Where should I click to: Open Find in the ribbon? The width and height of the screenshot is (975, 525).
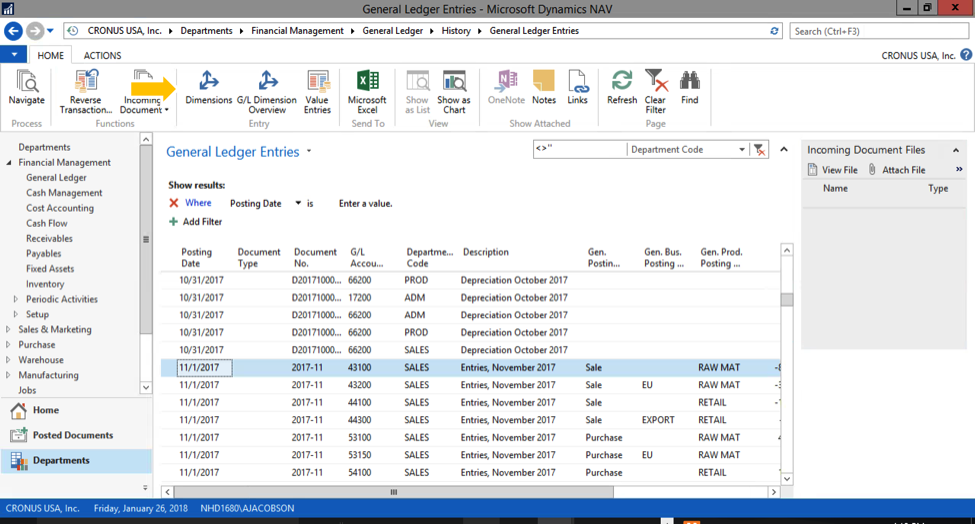[690, 88]
